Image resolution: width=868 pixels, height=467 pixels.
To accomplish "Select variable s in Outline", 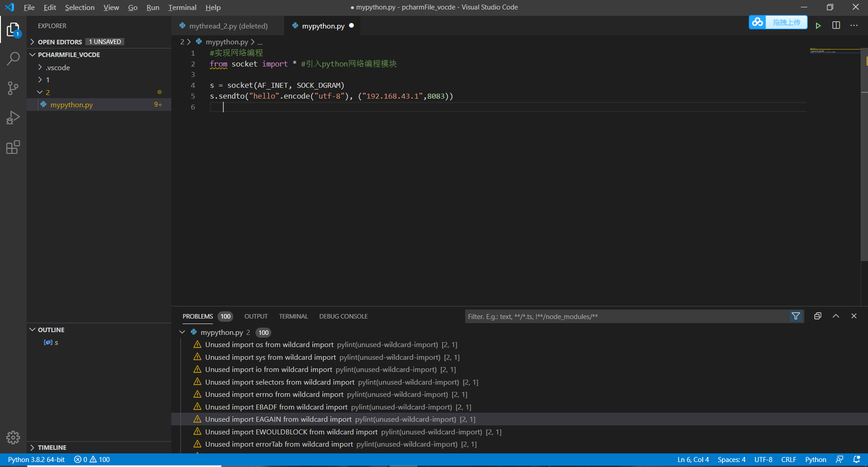I will (x=56, y=343).
